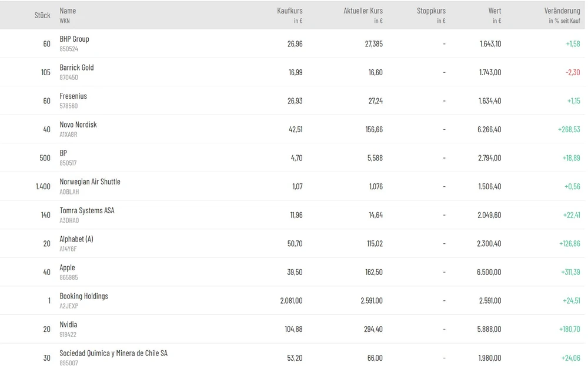Click Apple's +311,39 change value
The height and width of the screenshot is (366, 588).
click(569, 272)
